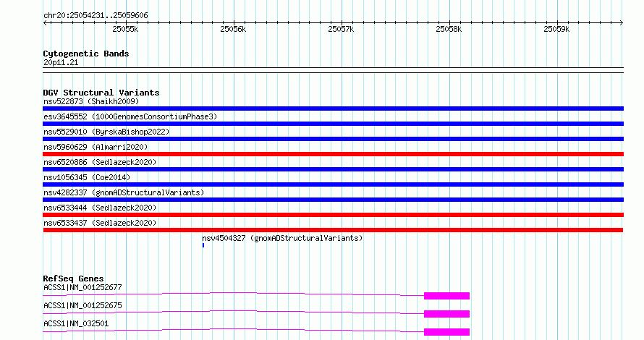The image size is (644, 340).
Task: Open nsv4282337 (gnomADStructuralVariants) entry
Action: (124, 192)
